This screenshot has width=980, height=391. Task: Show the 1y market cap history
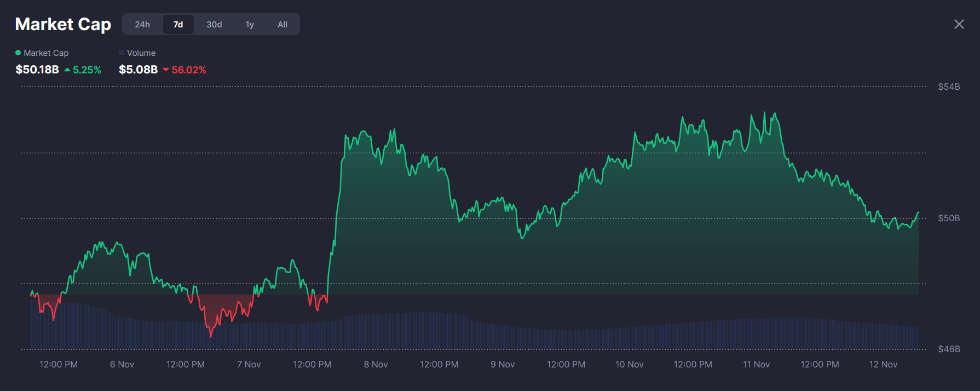pyautogui.click(x=250, y=24)
